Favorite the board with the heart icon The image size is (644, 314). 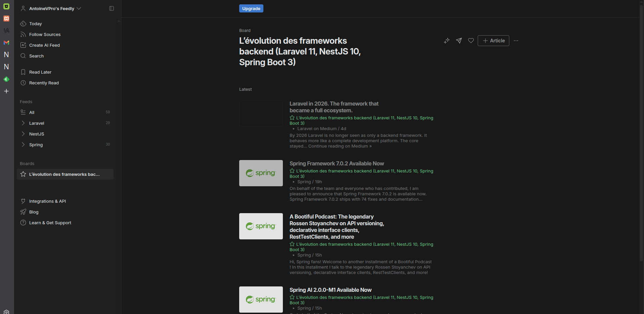tap(470, 41)
